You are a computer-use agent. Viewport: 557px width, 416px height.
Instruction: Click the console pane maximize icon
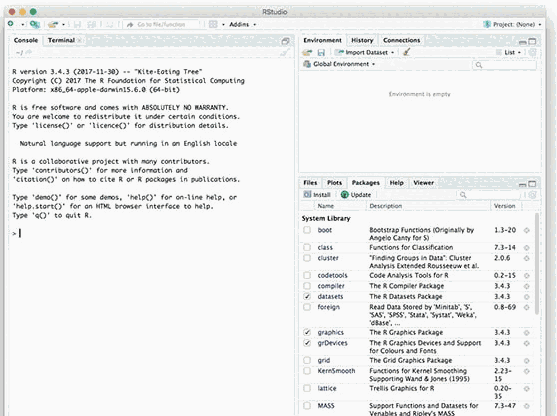(285, 42)
